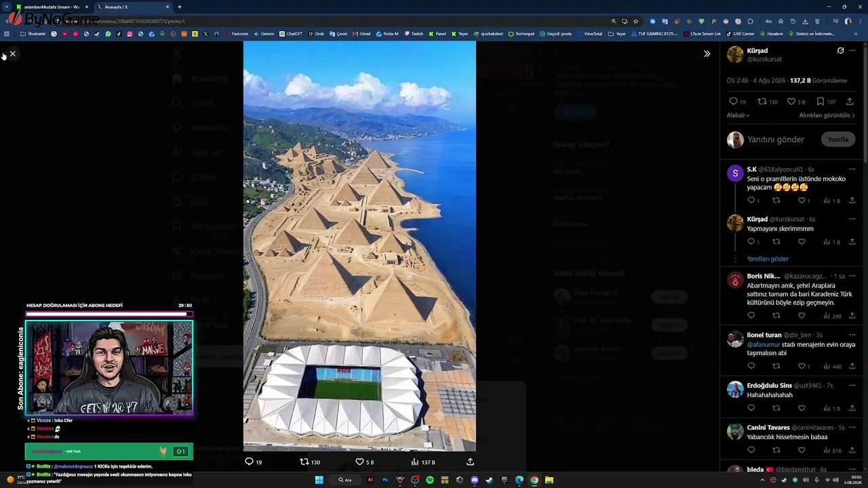
Task: Open Spotify from the taskbar
Action: point(430,480)
